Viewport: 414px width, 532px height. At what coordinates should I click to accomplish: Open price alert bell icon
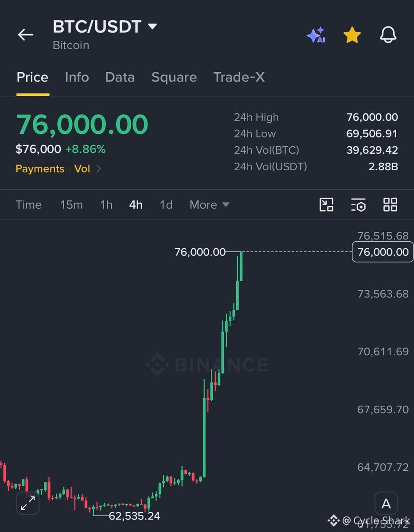pyautogui.click(x=388, y=35)
